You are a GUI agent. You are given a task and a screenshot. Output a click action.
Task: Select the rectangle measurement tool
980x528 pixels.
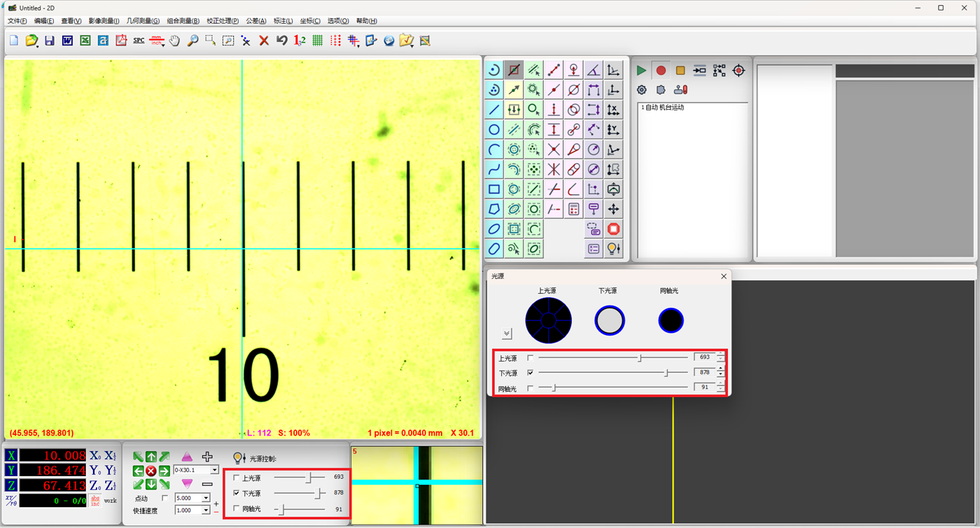494,189
